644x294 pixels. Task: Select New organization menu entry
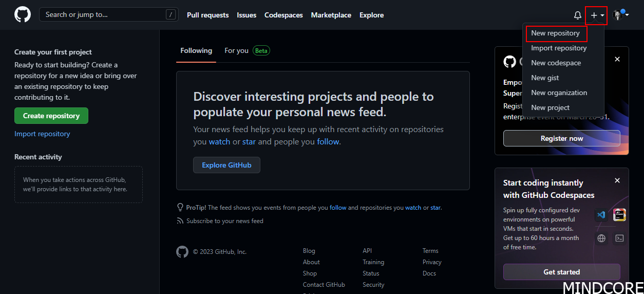pos(559,93)
